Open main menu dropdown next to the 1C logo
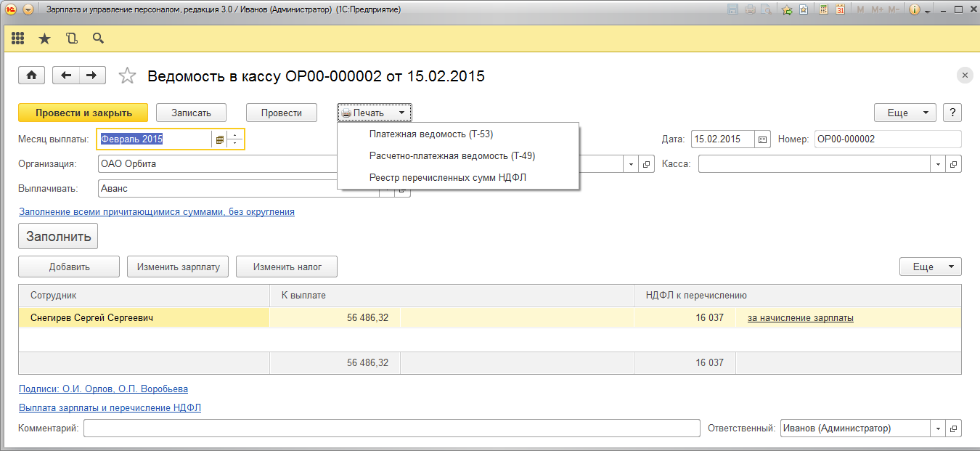This screenshot has height=451, width=980. (x=28, y=9)
